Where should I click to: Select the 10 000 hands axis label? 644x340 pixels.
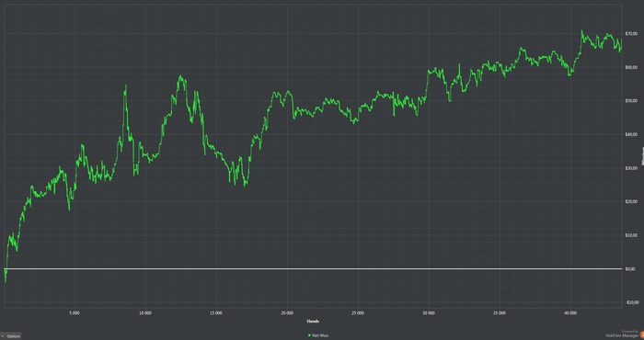pos(145,313)
